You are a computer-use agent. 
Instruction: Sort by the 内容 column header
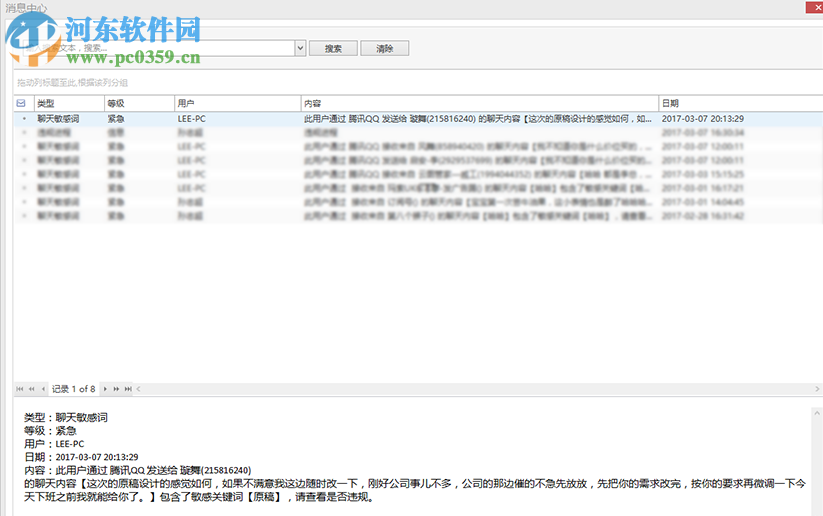click(x=480, y=103)
